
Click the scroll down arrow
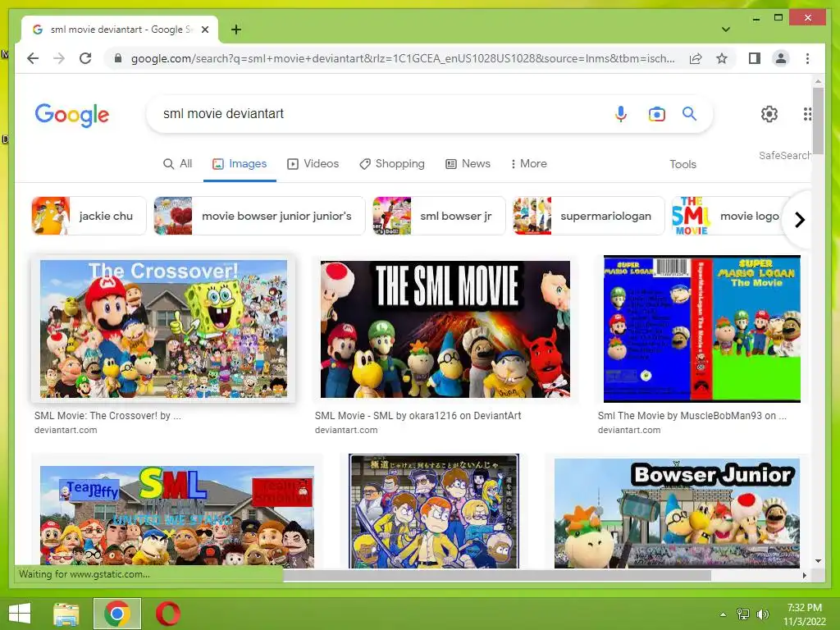(818, 561)
